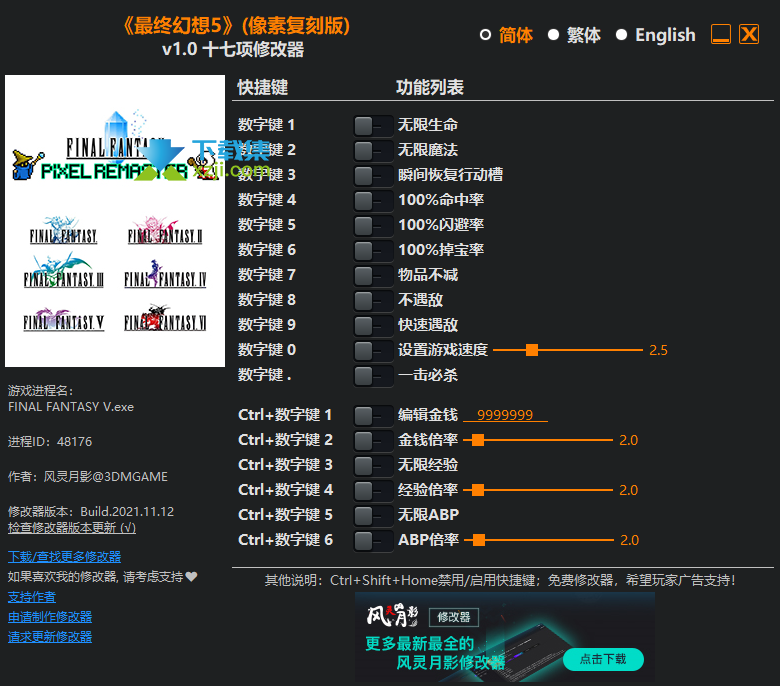Enable 瞬间恢复行动槽 toggle
Viewport: 780px width, 686px height.
[373, 176]
